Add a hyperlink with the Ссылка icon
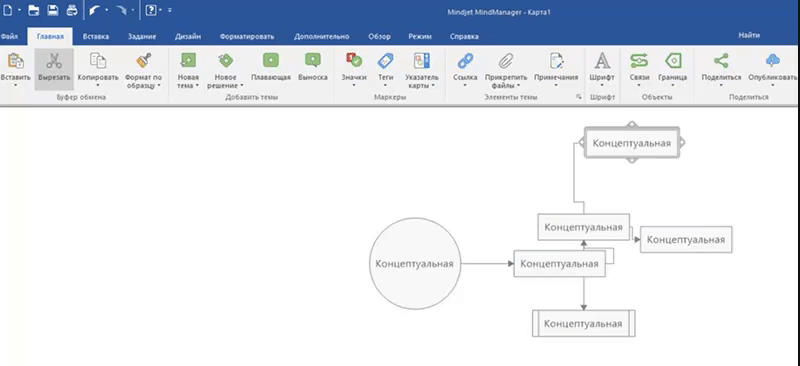 point(465,61)
